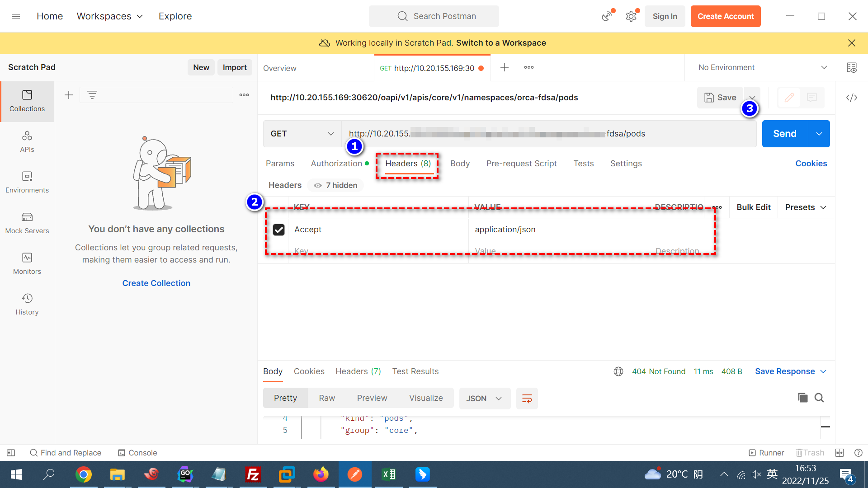
Task: Show the 7 hidden headers
Action: (x=336, y=185)
